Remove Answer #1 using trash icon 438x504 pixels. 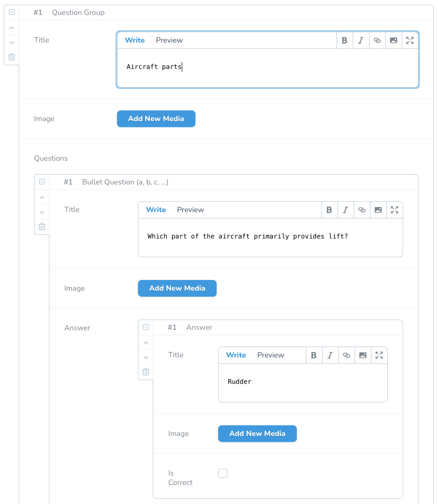point(146,372)
